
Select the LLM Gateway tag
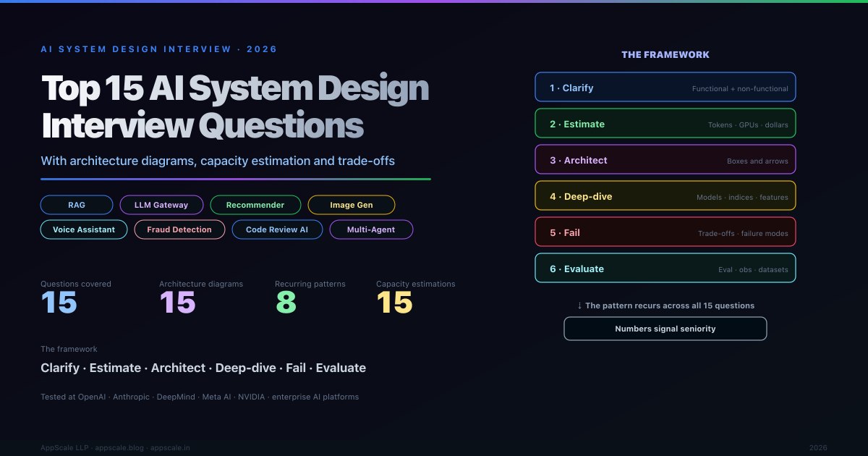coord(161,205)
